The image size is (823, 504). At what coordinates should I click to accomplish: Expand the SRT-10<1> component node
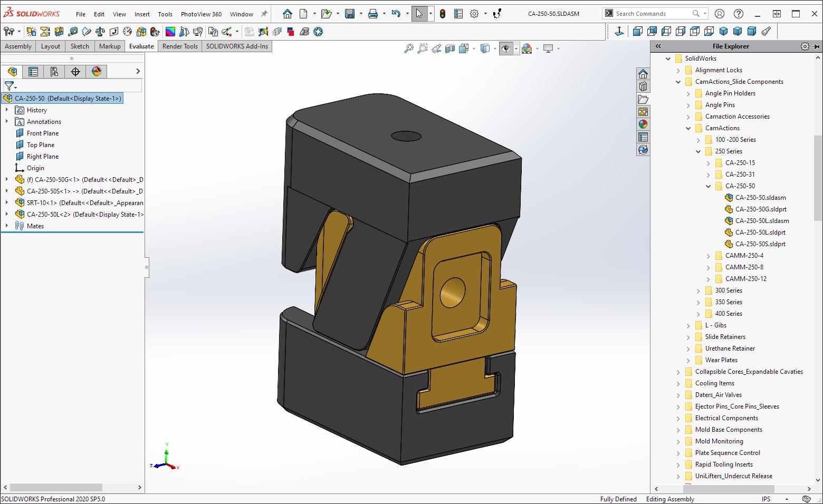tap(7, 202)
